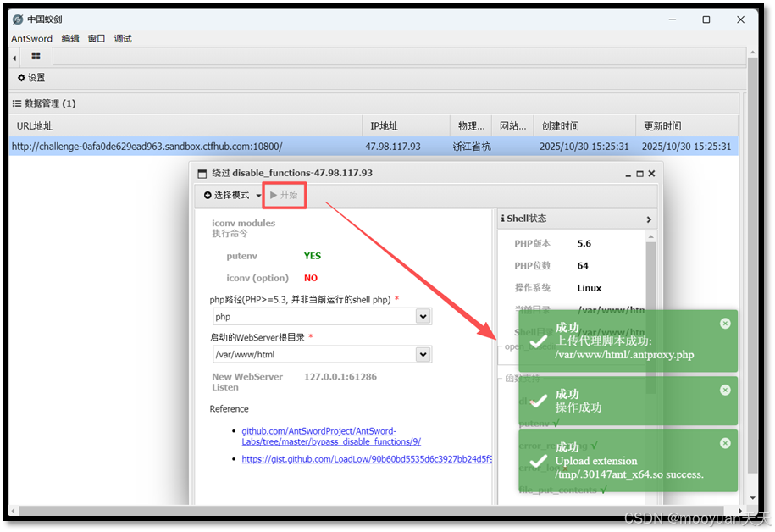Click the dialog window icon beside title
This screenshot has width=775, height=532.
pyautogui.click(x=202, y=174)
